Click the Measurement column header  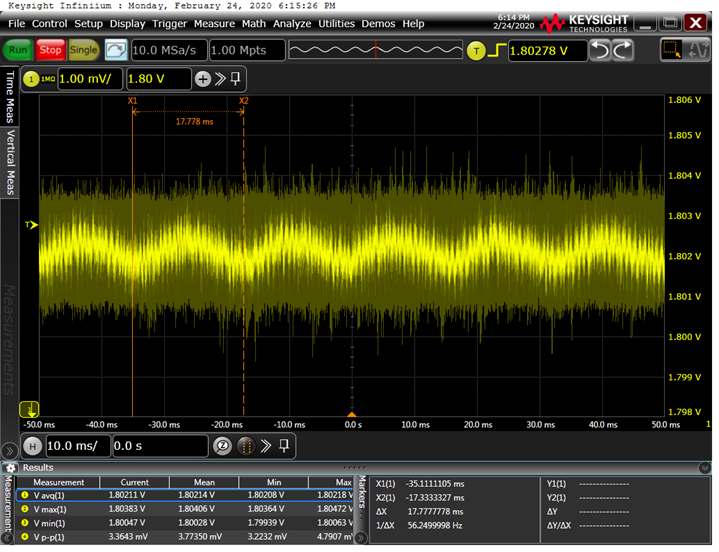[58, 483]
